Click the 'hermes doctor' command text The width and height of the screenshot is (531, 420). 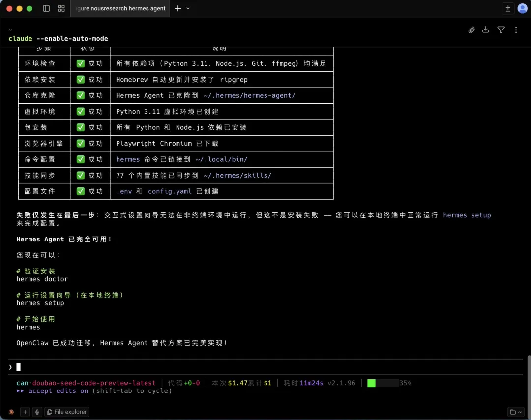pyautogui.click(x=42, y=279)
